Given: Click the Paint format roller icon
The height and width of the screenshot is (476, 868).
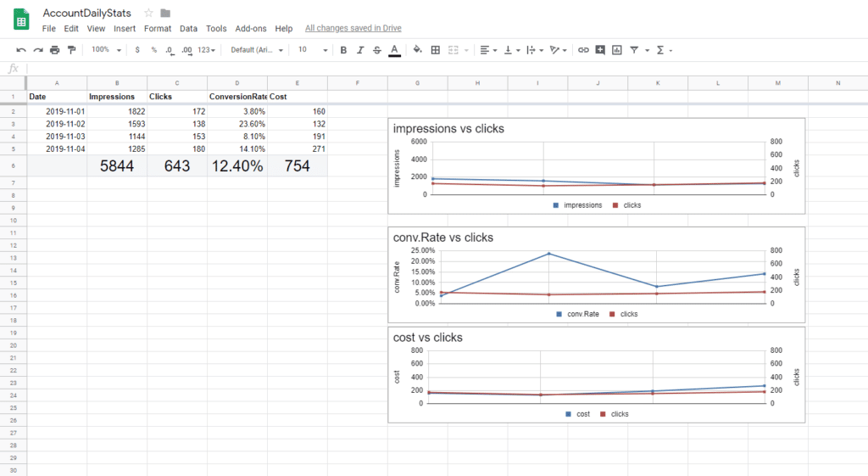Looking at the screenshot, I should pyautogui.click(x=71, y=50).
